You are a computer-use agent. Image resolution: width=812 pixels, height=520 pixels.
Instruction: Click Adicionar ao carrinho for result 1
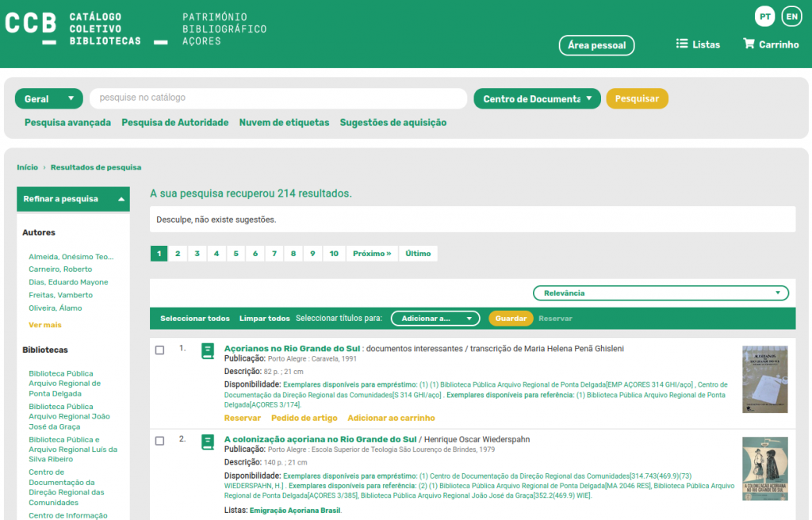tap(389, 418)
